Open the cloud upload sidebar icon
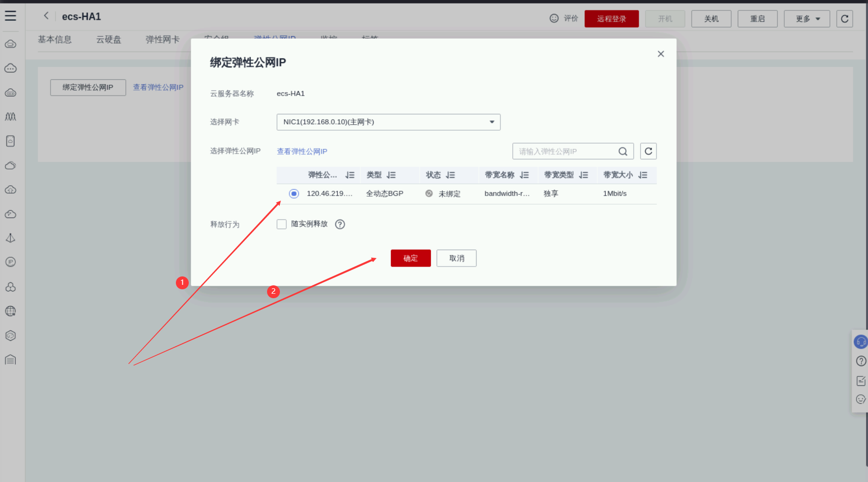 pyautogui.click(x=10, y=190)
